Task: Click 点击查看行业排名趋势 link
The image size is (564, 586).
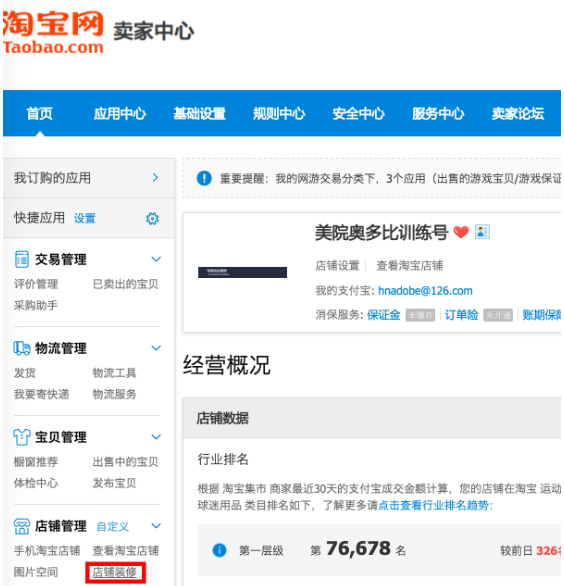Action: 433,505
